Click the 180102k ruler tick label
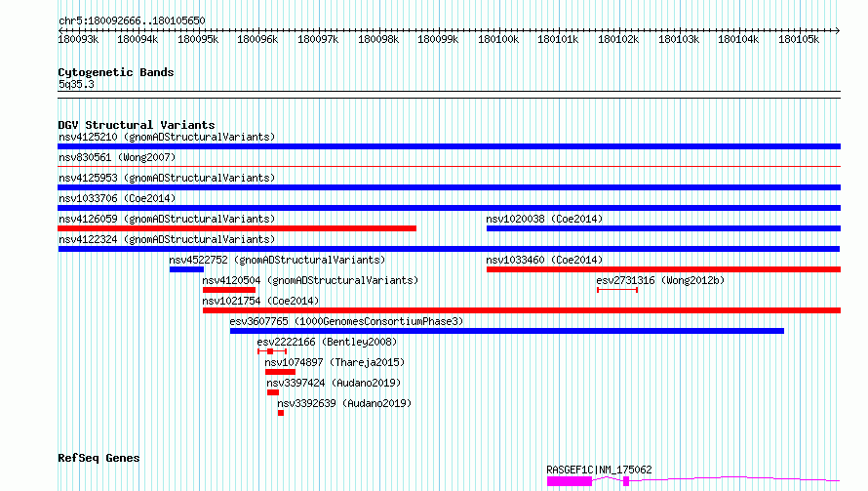The image size is (868, 491). click(x=618, y=39)
